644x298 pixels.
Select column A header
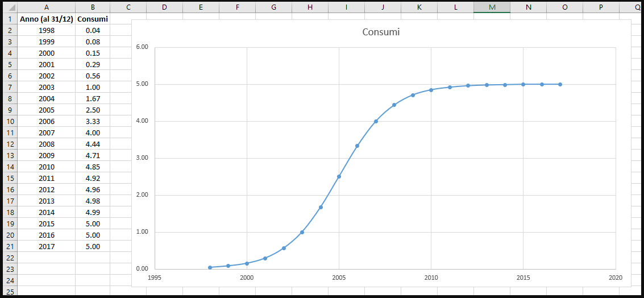(46, 7)
